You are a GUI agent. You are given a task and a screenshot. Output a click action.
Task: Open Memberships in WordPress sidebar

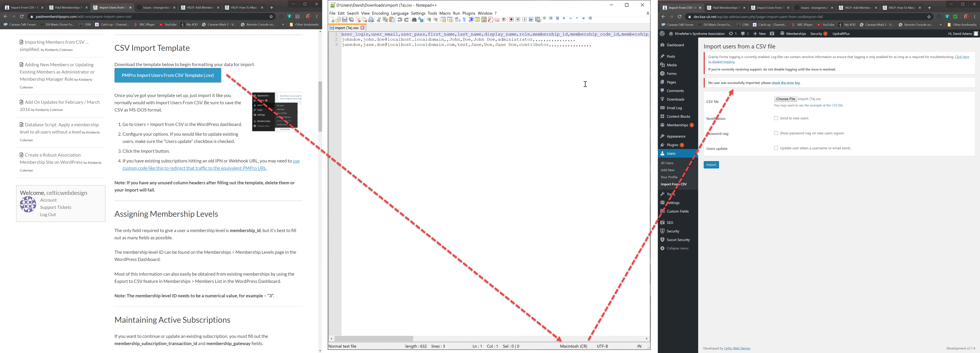[677, 125]
